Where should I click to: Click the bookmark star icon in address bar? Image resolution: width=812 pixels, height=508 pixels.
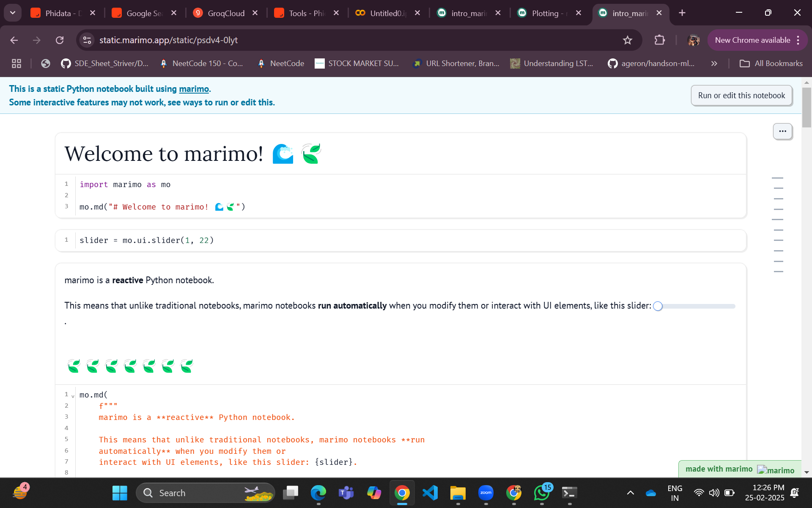coord(628,40)
